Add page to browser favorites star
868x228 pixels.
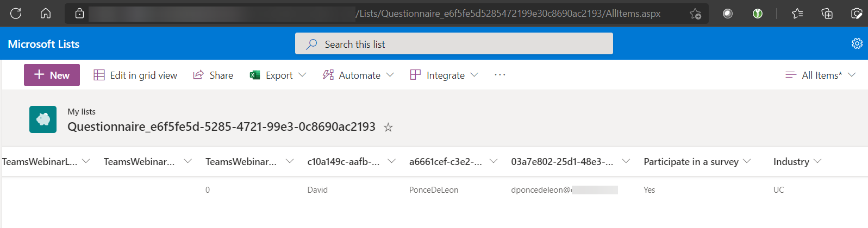(695, 14)
